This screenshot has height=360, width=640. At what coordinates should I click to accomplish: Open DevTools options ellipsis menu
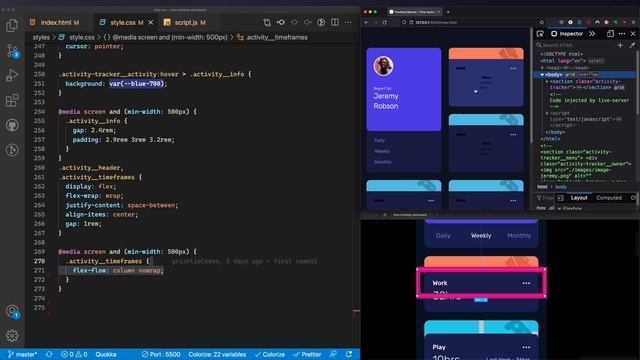pyautogui.click(x=622, y=34)
